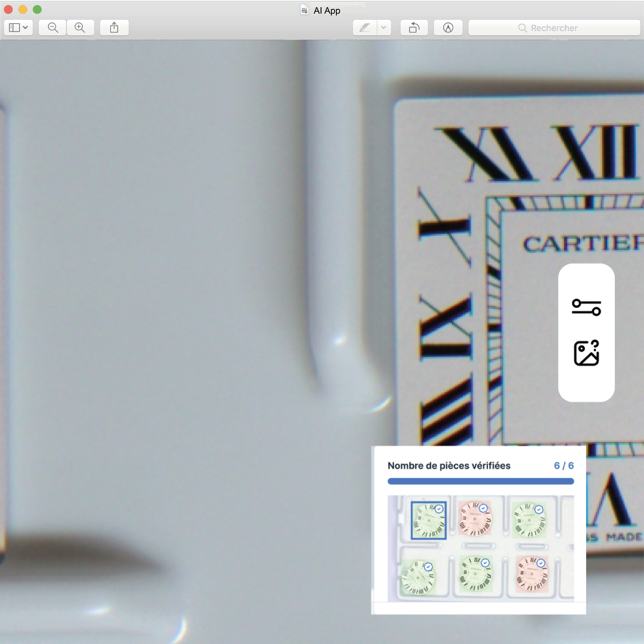Select the top-right green dial thumbnail
Screen dimensions: 644x644
[529, 520]
